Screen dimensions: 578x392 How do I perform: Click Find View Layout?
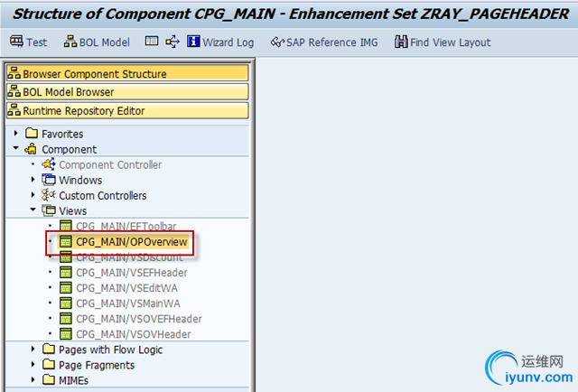443,42
